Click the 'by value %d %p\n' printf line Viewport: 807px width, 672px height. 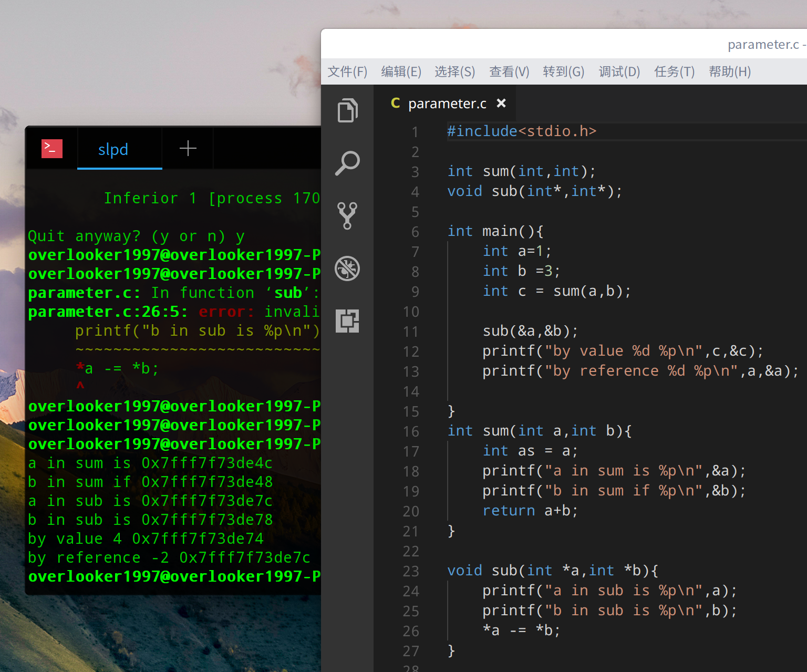(x=623, y=351)
